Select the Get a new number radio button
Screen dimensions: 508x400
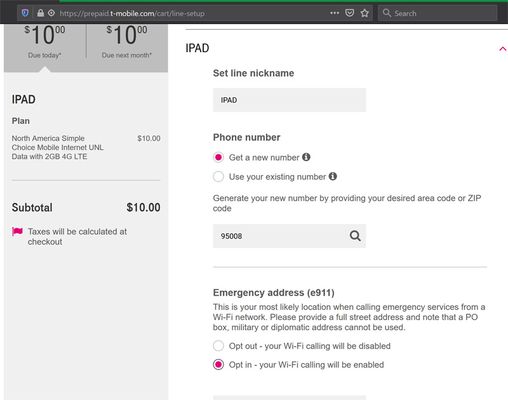point(218,157)
